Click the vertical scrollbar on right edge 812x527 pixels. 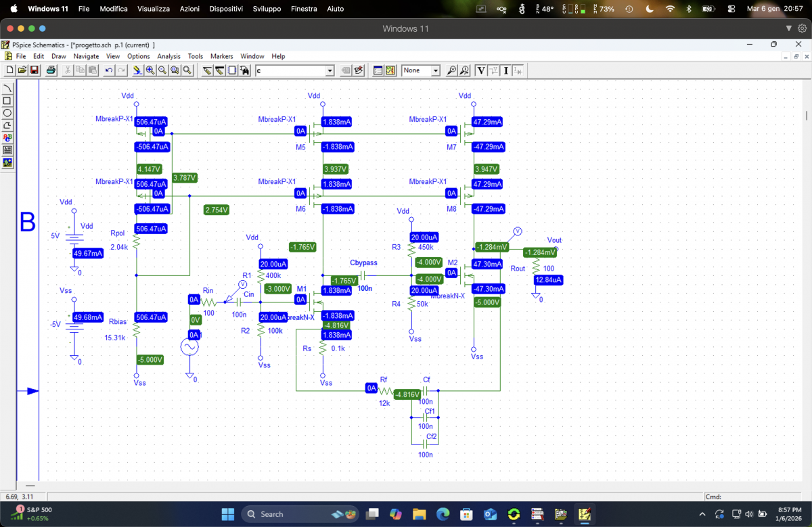[805, 115]
